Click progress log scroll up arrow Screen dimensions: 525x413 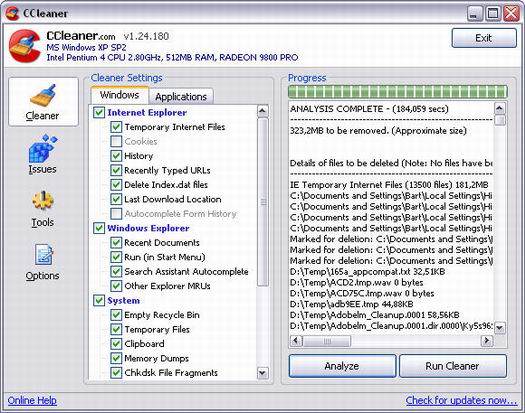tap(499, 109)
